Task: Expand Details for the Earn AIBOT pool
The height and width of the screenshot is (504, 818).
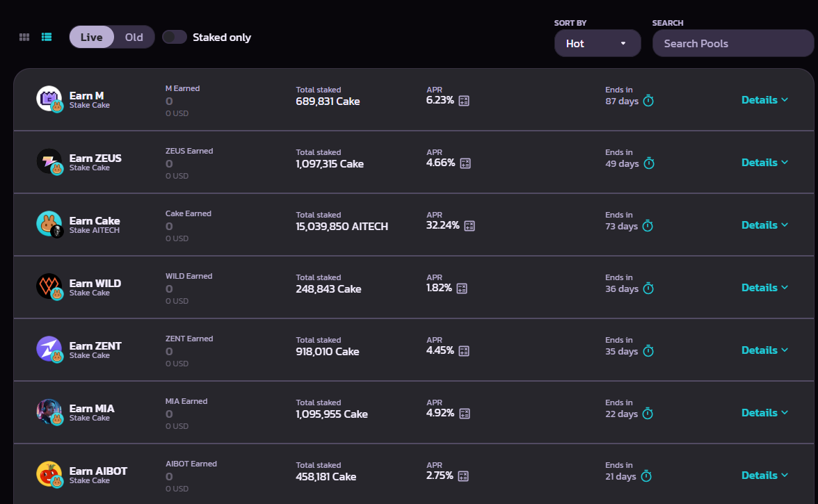Action: (x=765, y=475)
